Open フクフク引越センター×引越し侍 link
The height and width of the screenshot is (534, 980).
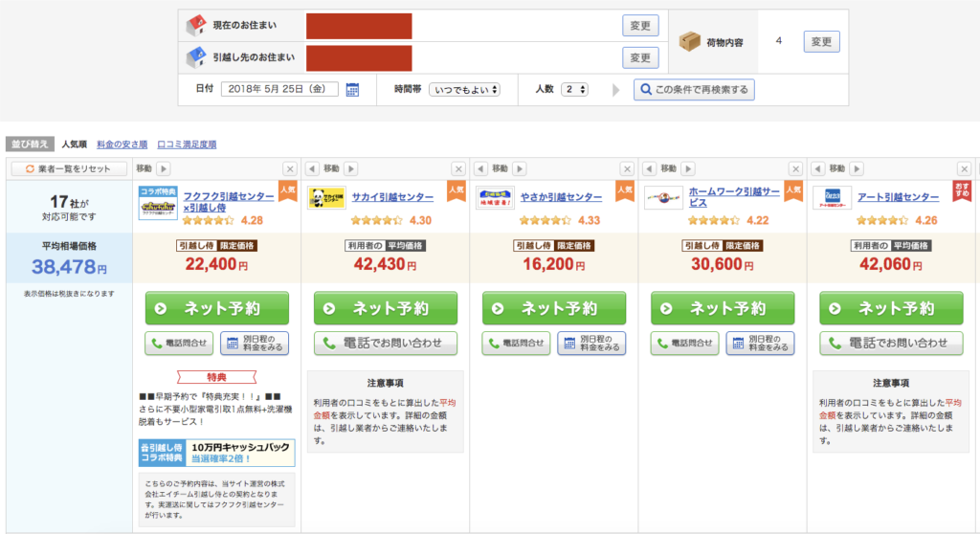[228, 201]
